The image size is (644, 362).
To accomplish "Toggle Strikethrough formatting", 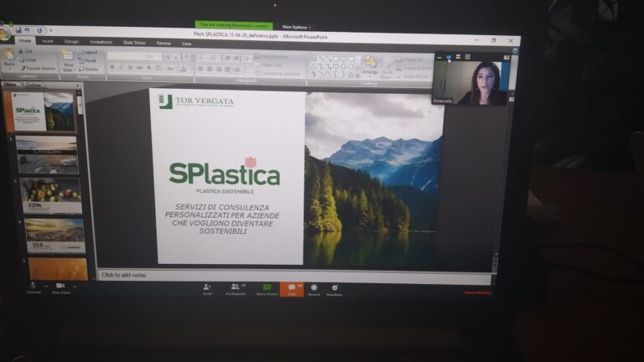I will point(140,68).
